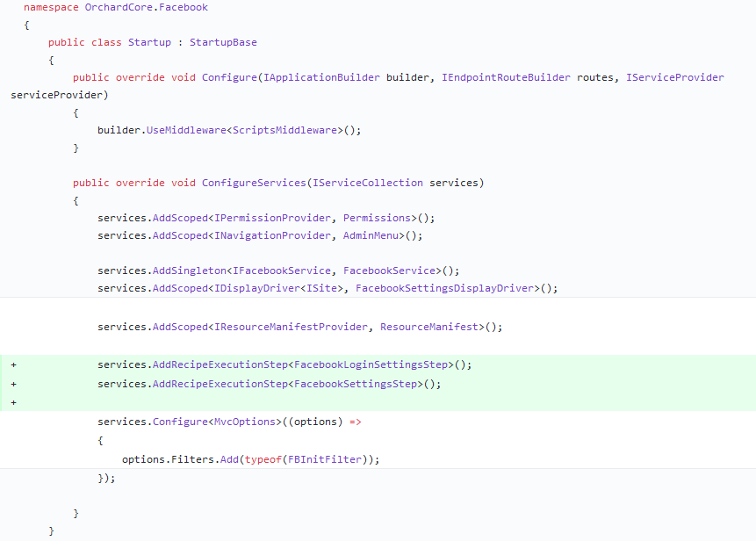Click the typeof keyword
The image size is (756, 541).
[x=263, y=459]
